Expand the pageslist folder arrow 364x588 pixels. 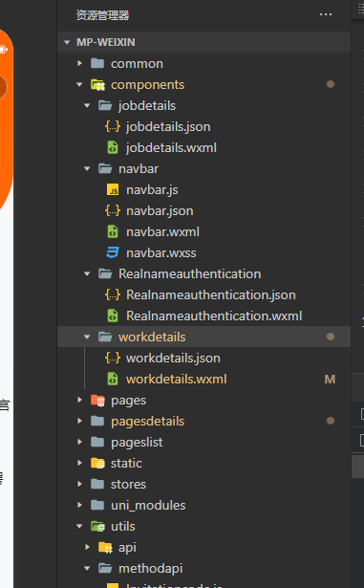pyautogui.click(x=79, y=442)
